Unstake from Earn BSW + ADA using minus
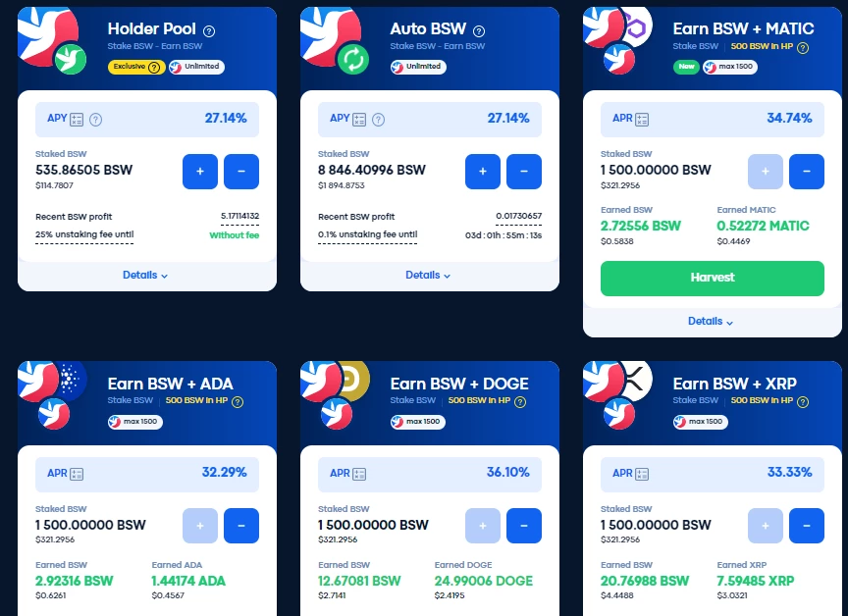Screen dimensions: 848x616 [x=241, y=525]
